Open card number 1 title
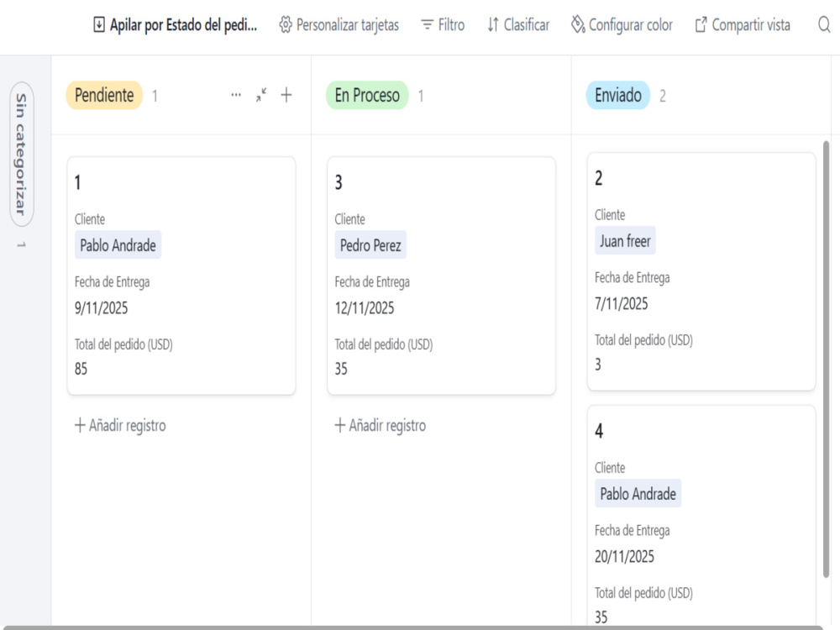Screen dimensions: 840x630 point(78,182)
